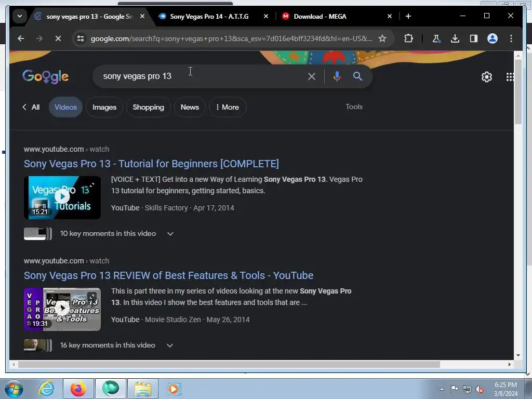
Task: Switch to News results
Action: pyautogui.click(x=190, y=107)
